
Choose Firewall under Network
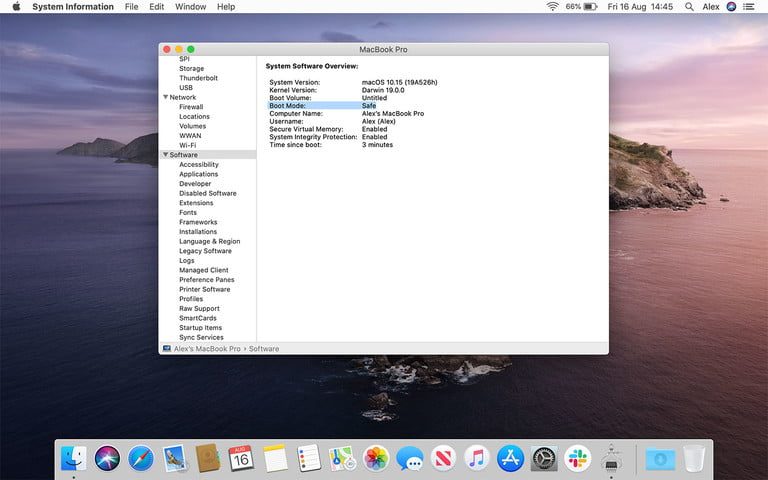point(191,107)
